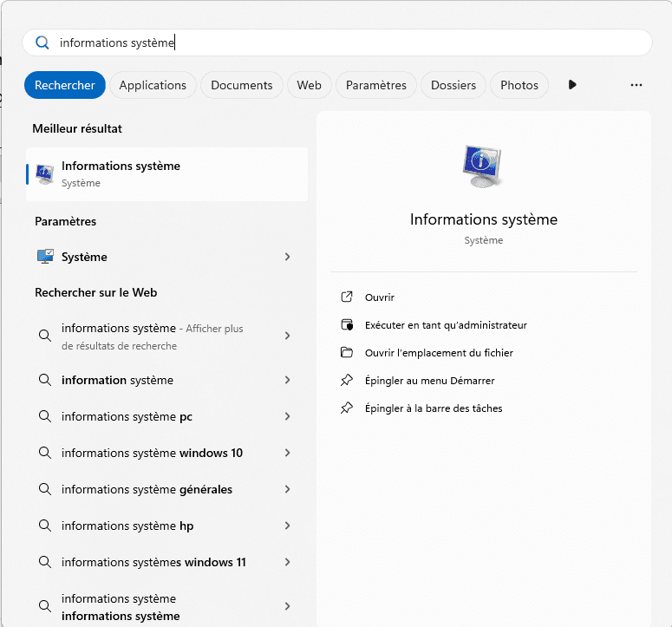Choose 'Exécuter en tant qu'administrateur'
Viewport: 672px width, 627px height.
pos(446,325)
